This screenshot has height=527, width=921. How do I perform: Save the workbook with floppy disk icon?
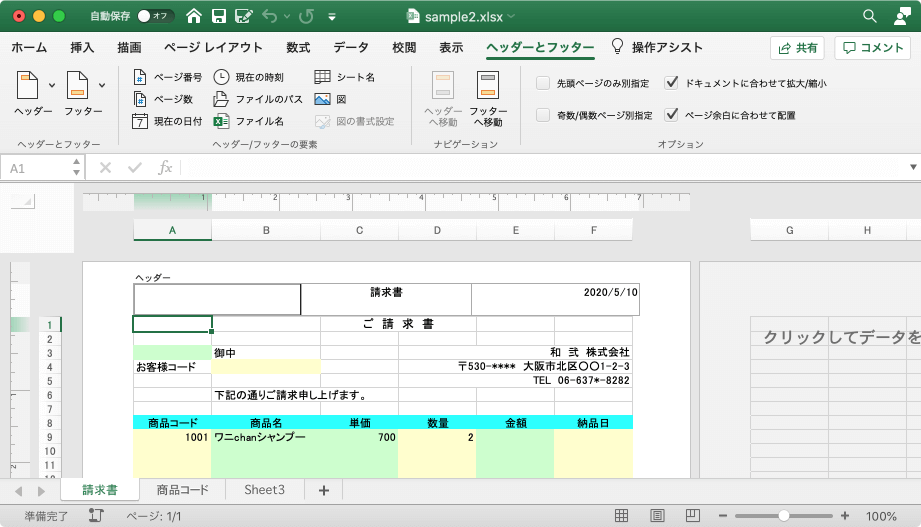pyautogui.click(x=219, y=16)
